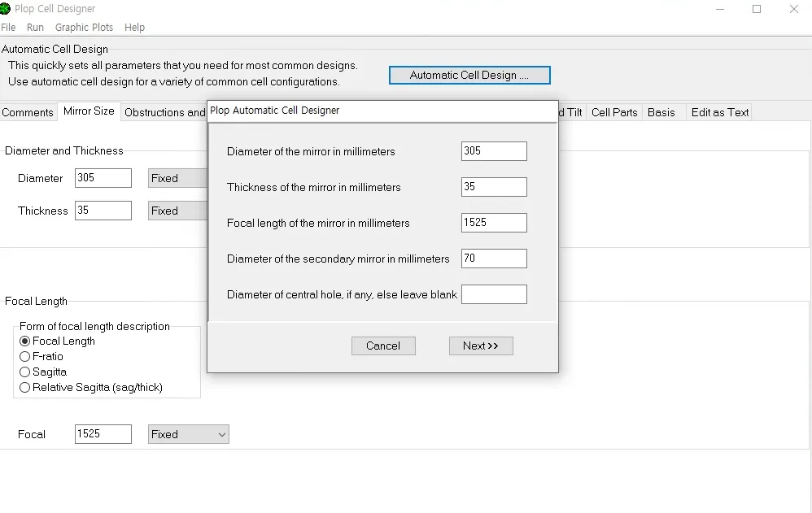The image size is (812, 513).
Task: Switch to the Cell Parts tab
Action: 614,112
